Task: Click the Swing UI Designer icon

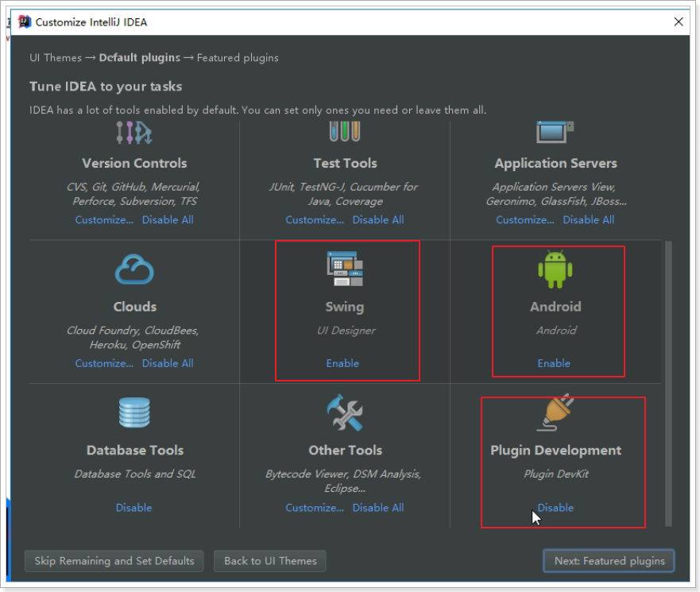Action: [x=345, y=269]
